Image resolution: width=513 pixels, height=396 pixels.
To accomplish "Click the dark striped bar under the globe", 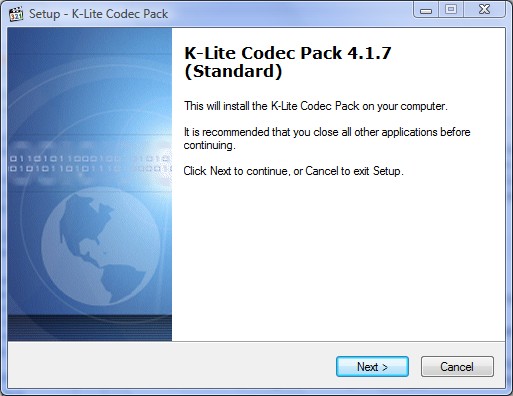I will click(90, 327).
